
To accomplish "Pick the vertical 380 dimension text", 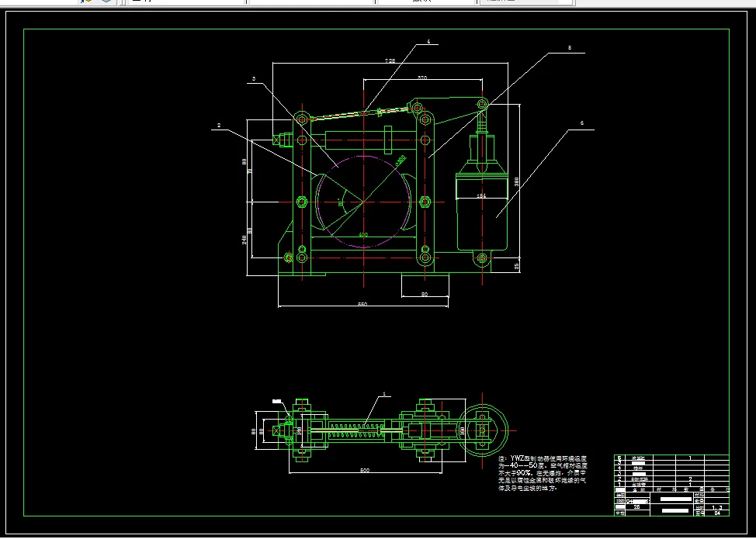I will pos(516,181).
